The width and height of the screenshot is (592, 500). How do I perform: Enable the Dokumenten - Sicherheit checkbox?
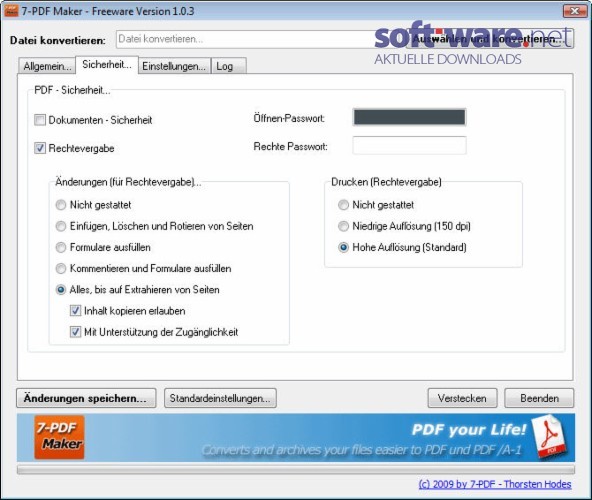[40, 120]
